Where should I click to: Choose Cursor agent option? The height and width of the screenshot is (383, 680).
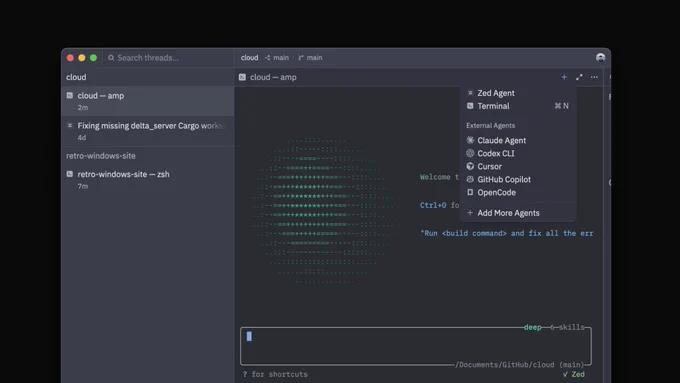tap(518, 167)
